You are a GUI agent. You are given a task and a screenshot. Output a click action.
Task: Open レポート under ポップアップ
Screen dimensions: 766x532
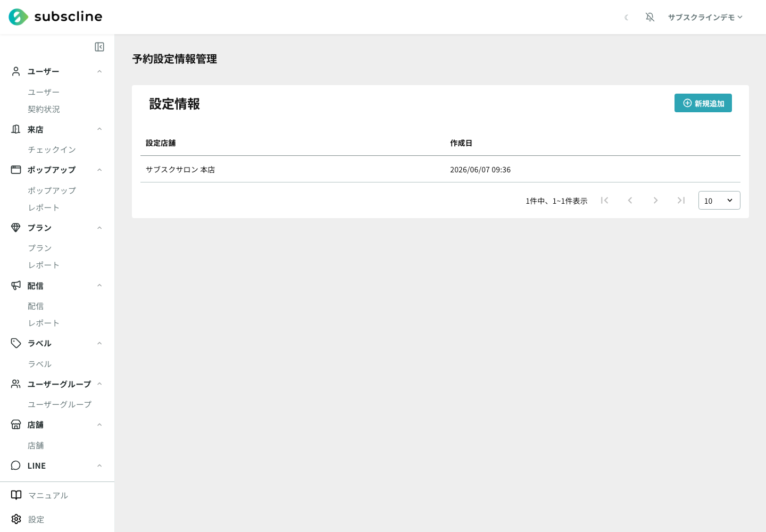point(44,207)
